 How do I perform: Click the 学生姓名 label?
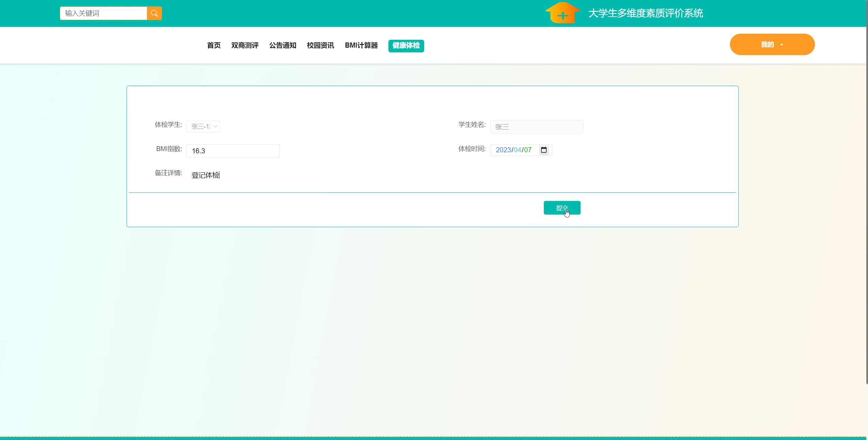(472, 125)
